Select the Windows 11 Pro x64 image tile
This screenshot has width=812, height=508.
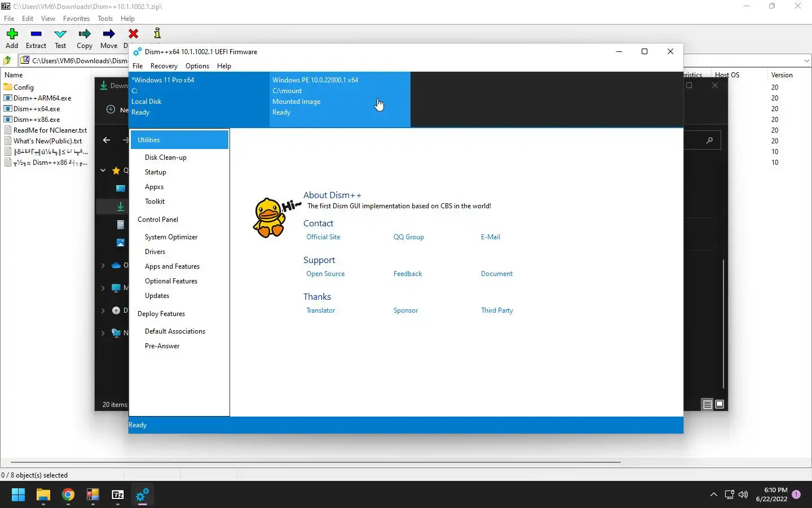click(199, 99)
